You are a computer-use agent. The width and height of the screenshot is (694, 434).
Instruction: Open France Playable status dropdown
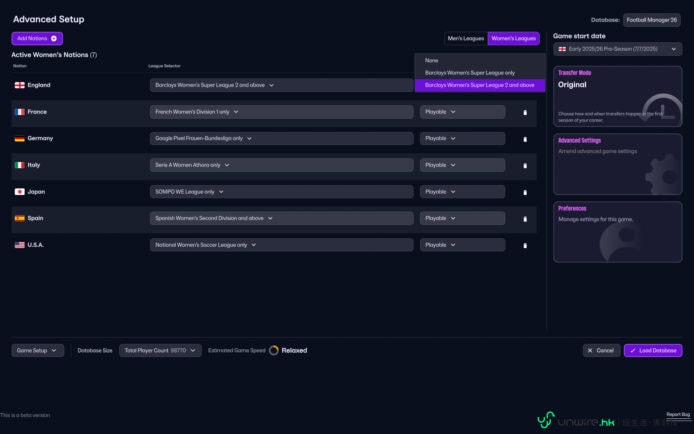(x=463, y=112)
